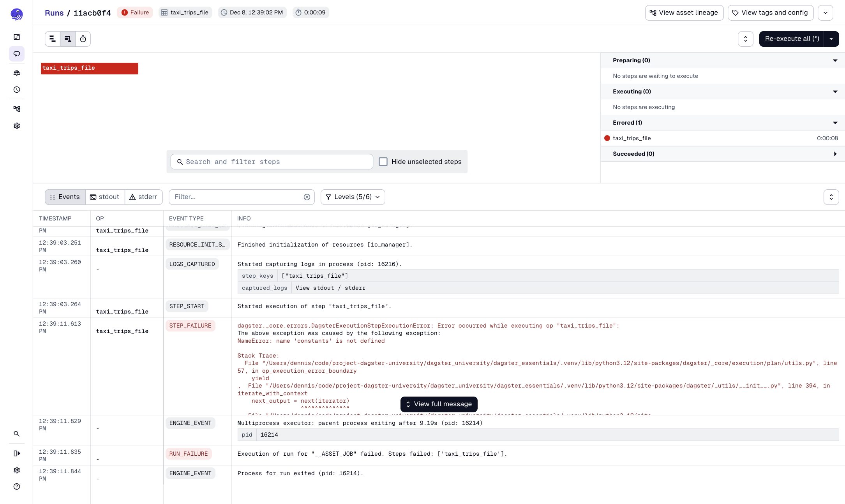Image resolution: width=845 pixels, height=504 pixels.
Task: Enable the Hide unselected steps checkbox
Action: click(383, 161)
